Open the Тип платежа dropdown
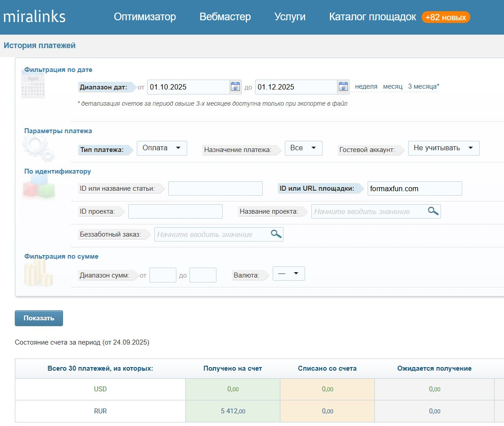 [x=162, y=148]
